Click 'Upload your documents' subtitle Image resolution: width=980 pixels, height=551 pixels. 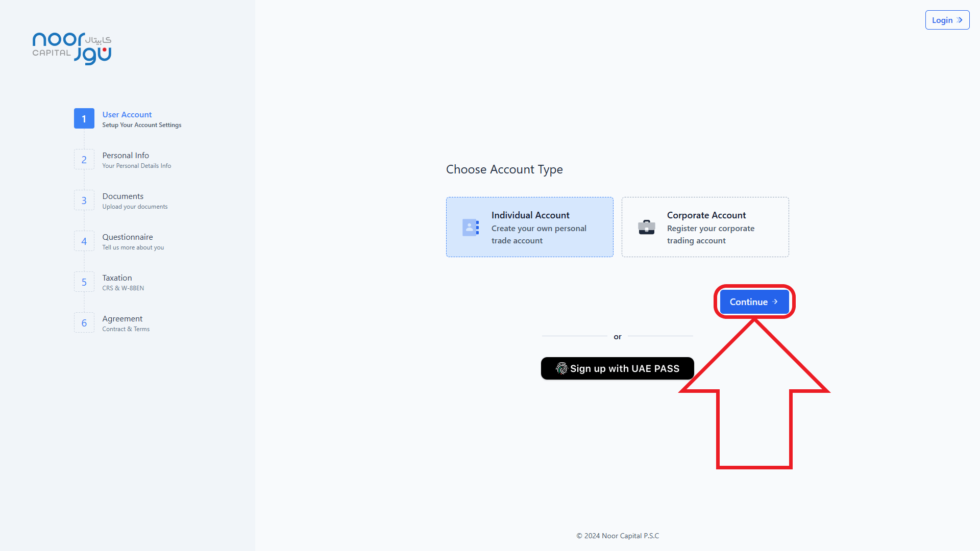click(x=135, y=207)
